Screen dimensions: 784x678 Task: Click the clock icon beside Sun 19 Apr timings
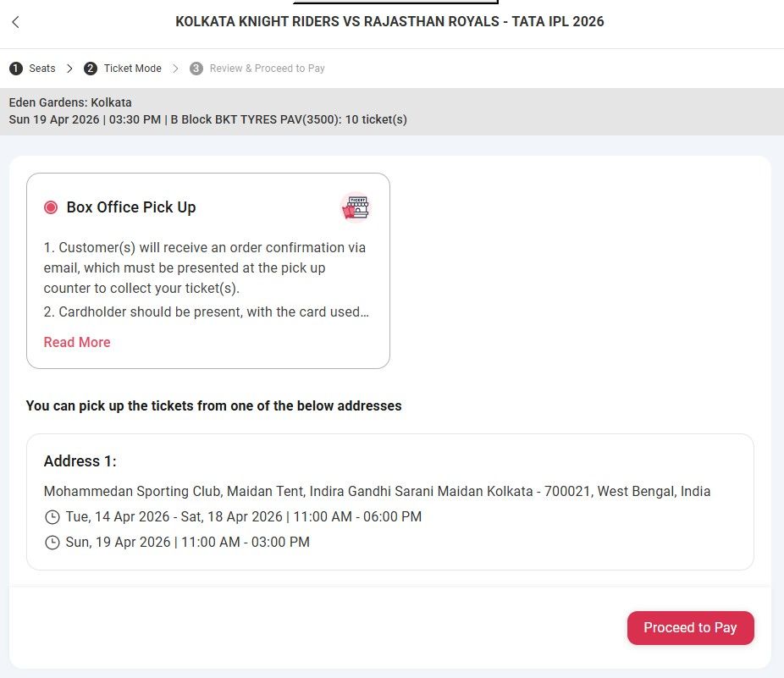pos(52,542)
